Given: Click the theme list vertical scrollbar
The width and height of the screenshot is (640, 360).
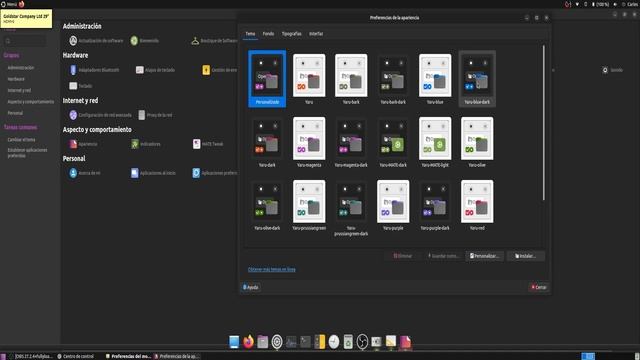Looking at the screenshot, I should click(544, 122).
